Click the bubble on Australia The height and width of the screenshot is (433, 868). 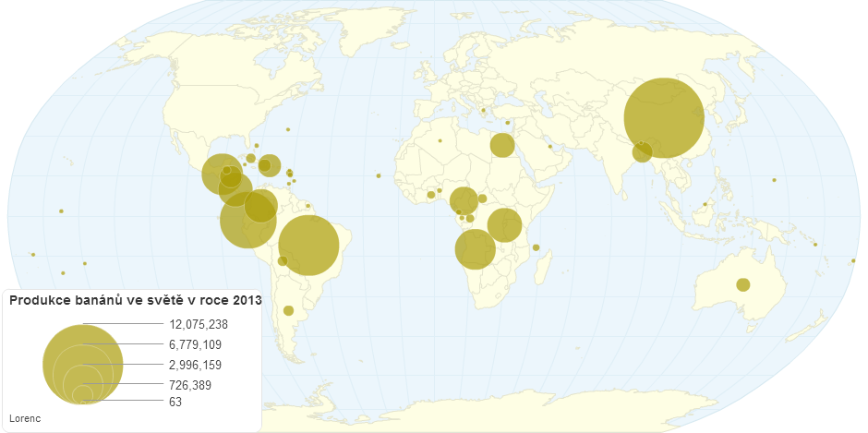(x=742, y=284)
